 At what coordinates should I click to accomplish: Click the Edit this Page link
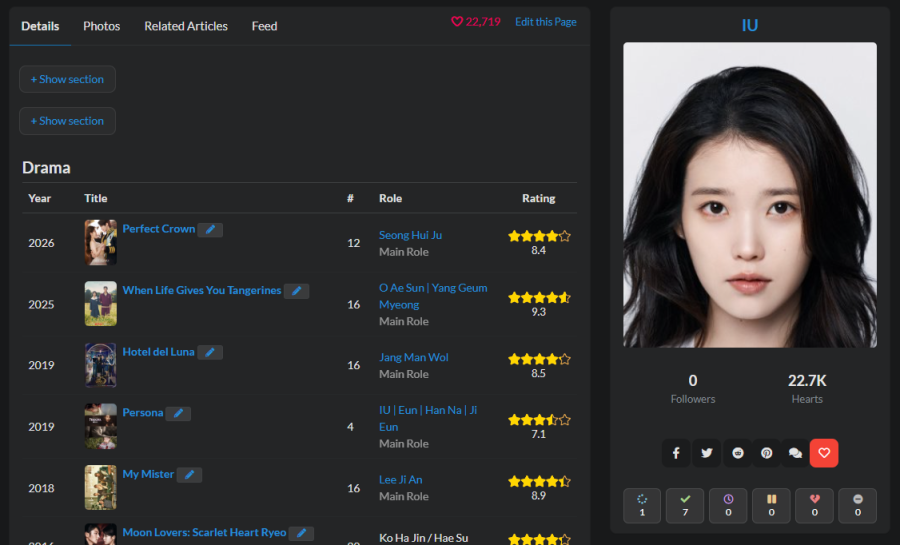(545, 22)
